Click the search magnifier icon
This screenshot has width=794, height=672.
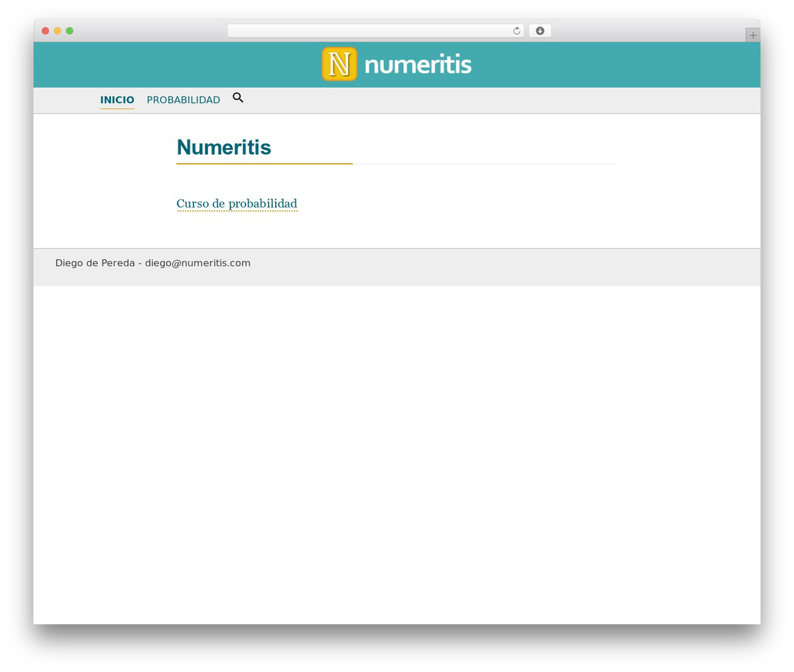coord(238,98)
